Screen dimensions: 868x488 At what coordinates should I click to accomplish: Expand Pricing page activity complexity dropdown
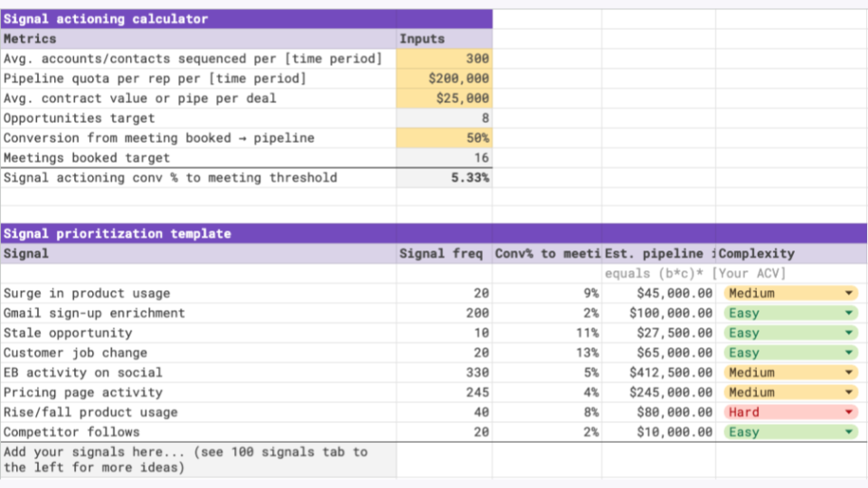[849, 393]
